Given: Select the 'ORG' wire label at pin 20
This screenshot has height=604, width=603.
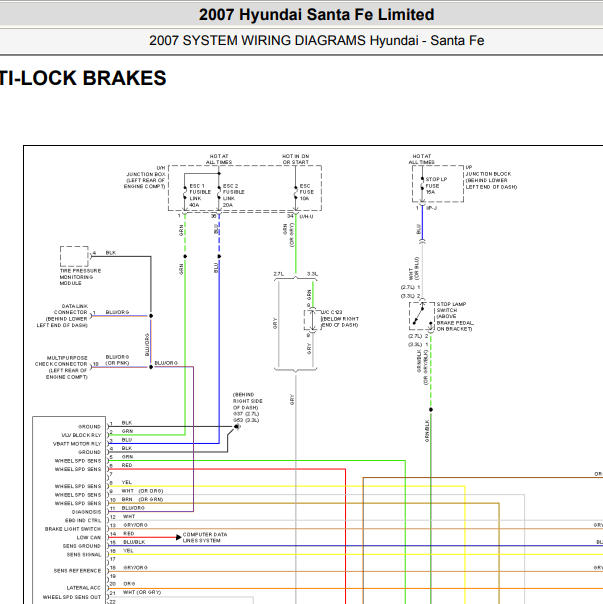Looking at the screenshot, I should [x=129, y=584].
